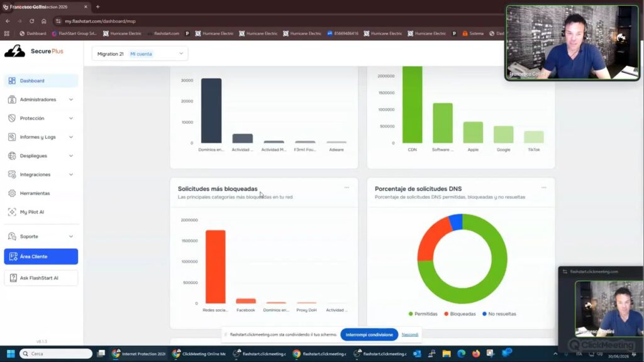Toggle Permitidas legend series
Screen dimensions: 644x362
(423, 314)
